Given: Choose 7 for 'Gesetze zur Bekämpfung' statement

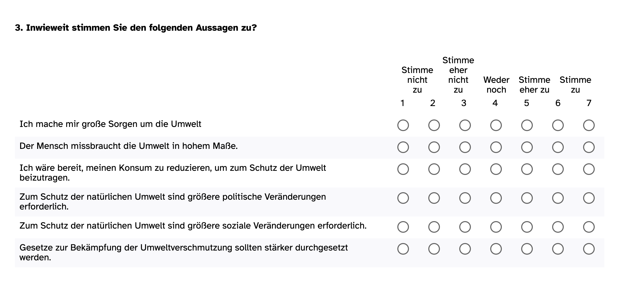Looking at the screenshot, I should (x=589, y=249).
